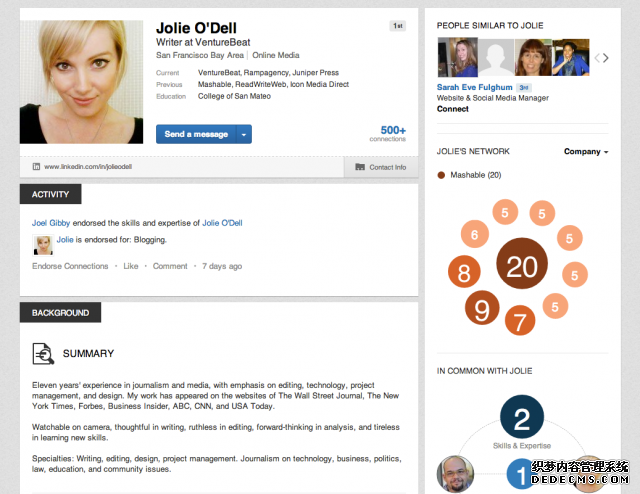Click the LinkedIn icon beside the profile URL
640x494 pixels.
[x=36, y=167]
